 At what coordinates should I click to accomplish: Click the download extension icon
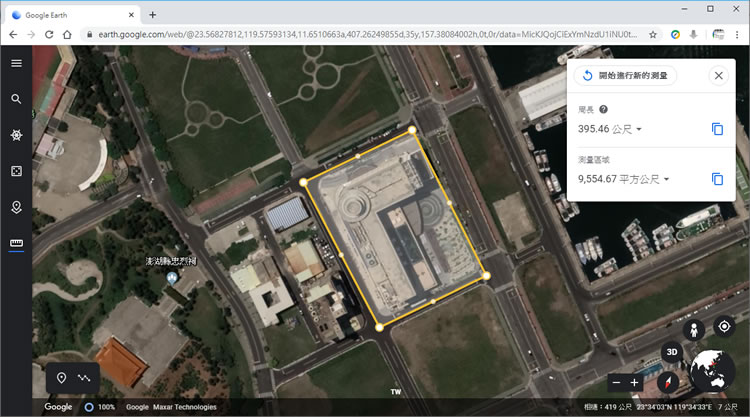[693, 34]
